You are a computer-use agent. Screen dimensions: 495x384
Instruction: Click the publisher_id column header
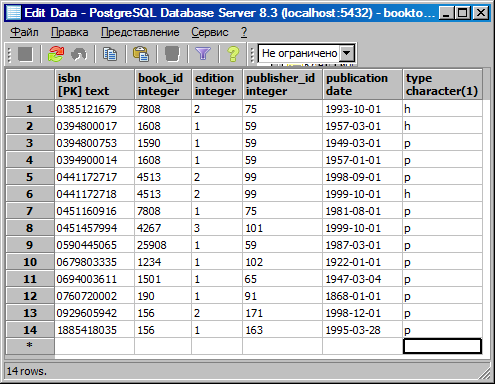click(x=283, y=84)
